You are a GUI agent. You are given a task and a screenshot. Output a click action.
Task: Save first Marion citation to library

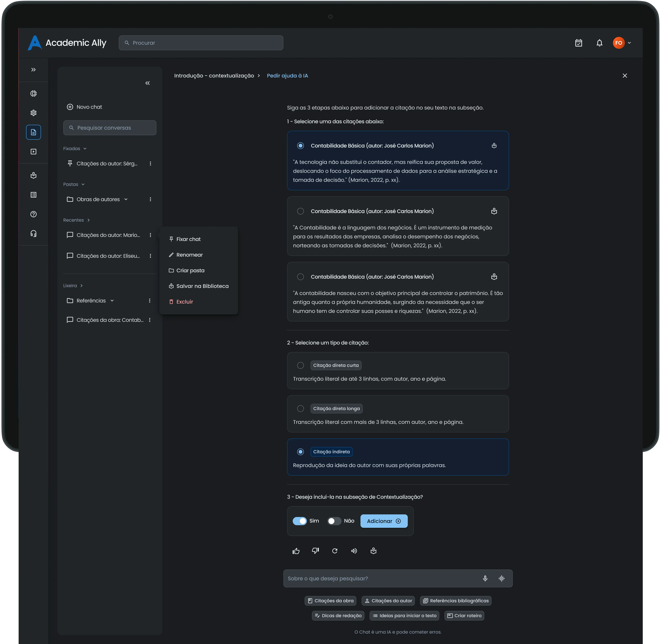click(x=494, y=146)
